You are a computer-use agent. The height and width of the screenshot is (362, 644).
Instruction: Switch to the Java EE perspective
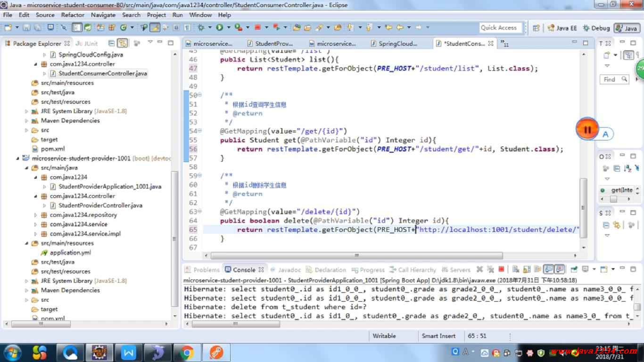tap(562, 28)
